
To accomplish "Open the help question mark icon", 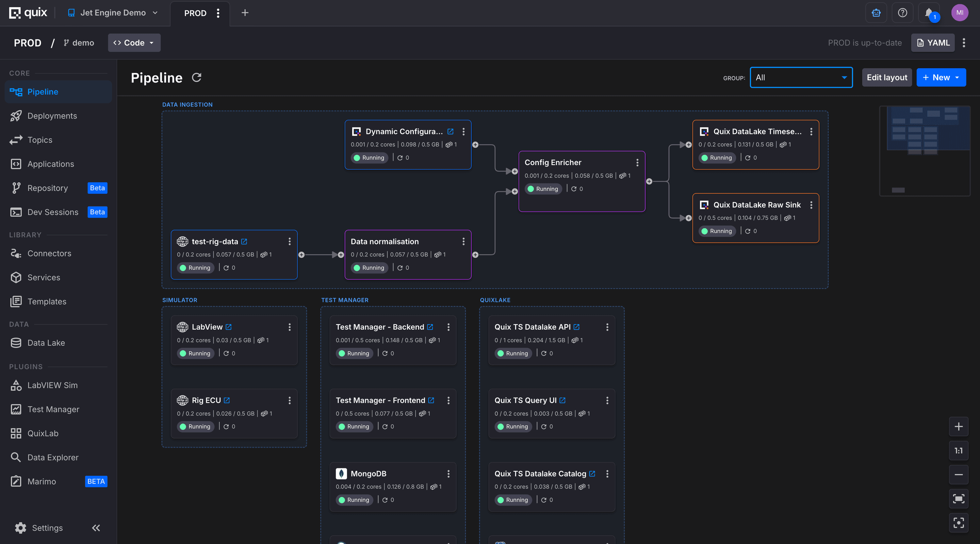I will pos(902,13).
